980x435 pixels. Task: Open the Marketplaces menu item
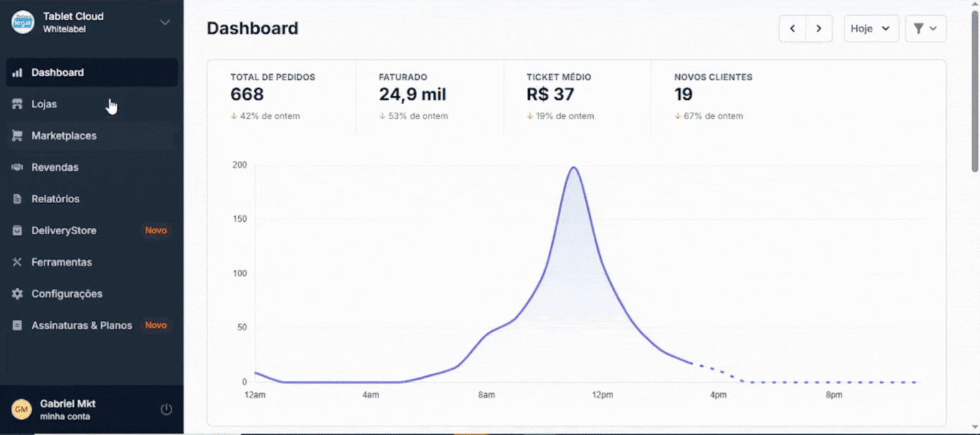pos(64,136)
